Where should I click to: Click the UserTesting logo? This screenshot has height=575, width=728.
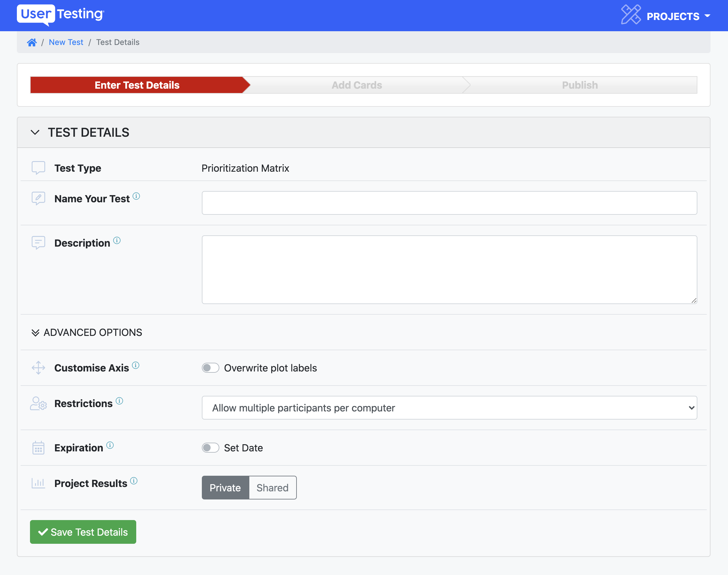61,14
